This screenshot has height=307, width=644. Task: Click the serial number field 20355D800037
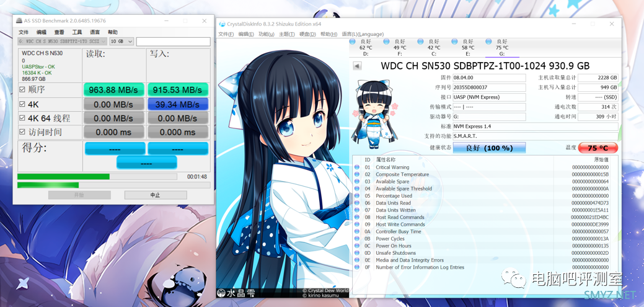click(x=489, y=87)
